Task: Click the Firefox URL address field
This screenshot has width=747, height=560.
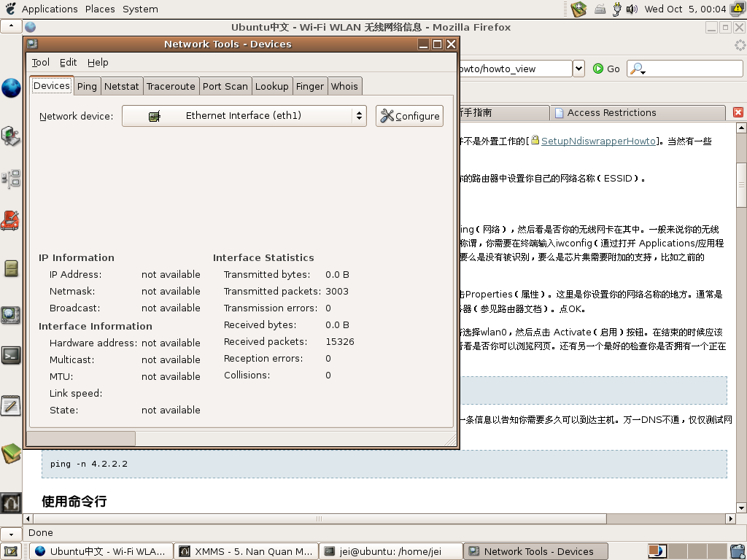Action: [x=514, y=69]
